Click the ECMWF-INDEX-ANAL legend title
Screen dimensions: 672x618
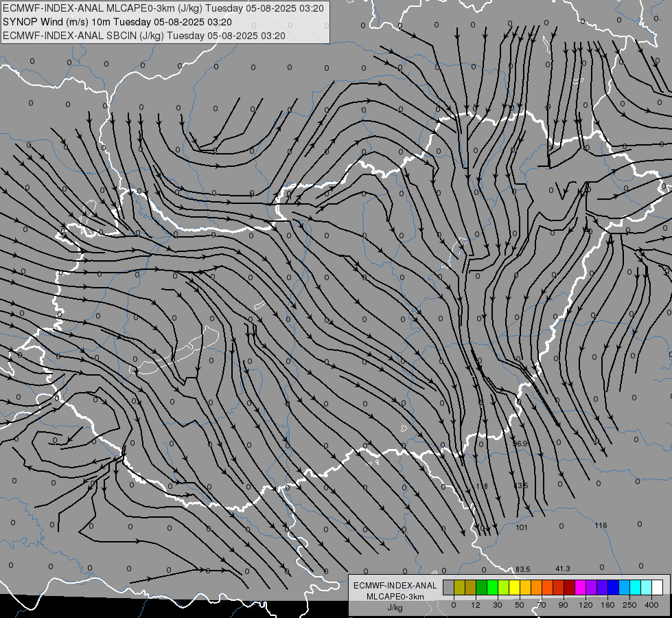click(395, 586)
